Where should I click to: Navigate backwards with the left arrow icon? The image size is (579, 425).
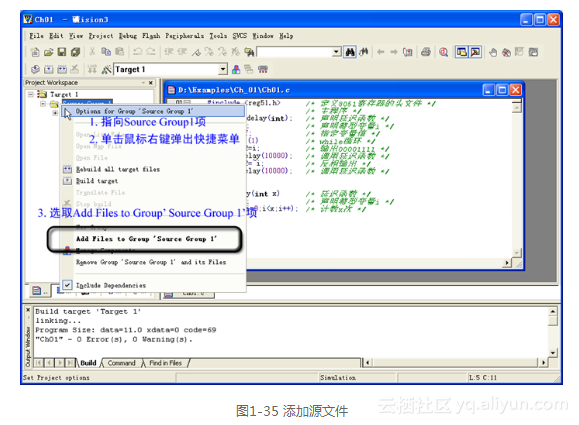(380, 52)
